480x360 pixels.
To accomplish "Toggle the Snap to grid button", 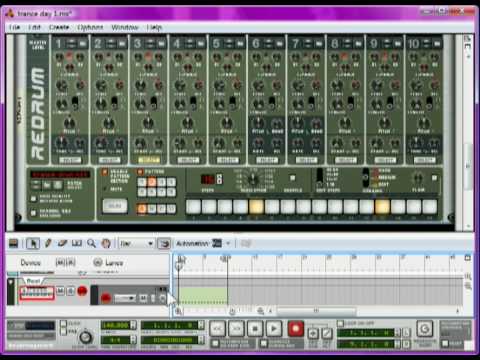I will (x=164, y=244).
